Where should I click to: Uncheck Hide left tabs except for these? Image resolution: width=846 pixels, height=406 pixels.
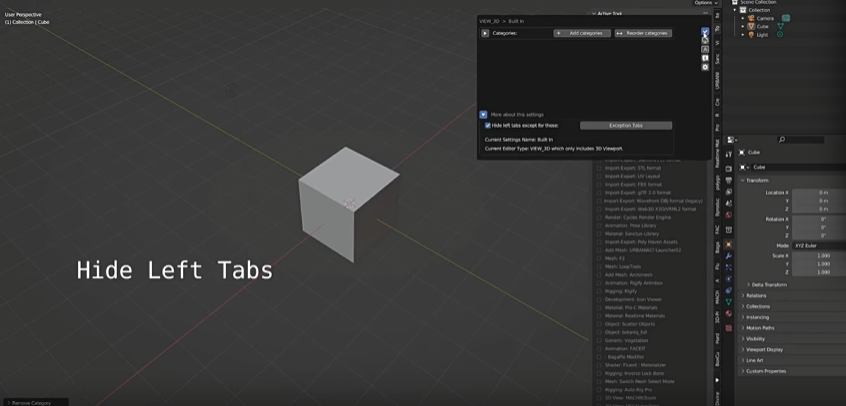pyautogui.click(x=488, y=126)
